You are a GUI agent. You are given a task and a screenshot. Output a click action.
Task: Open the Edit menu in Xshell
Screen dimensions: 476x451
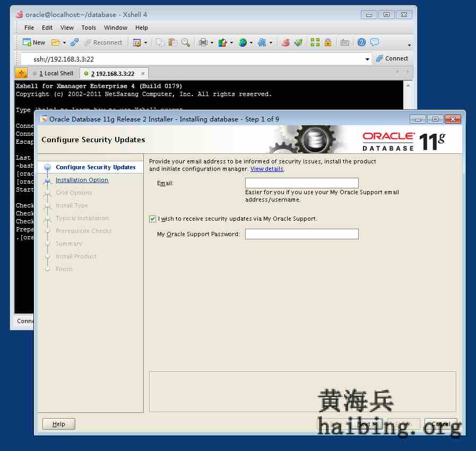tap(47, 28)
